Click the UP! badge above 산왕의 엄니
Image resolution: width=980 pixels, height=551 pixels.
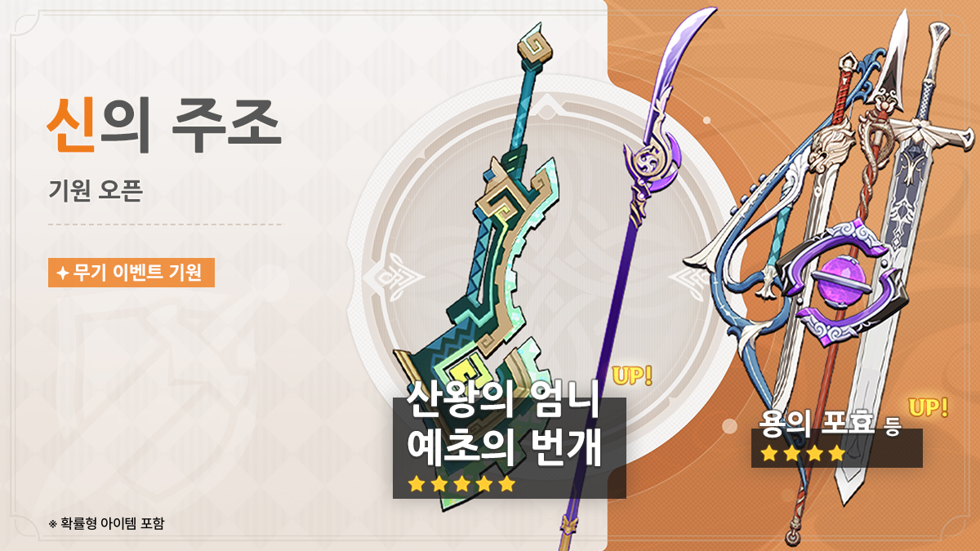[x=632, y=376]
